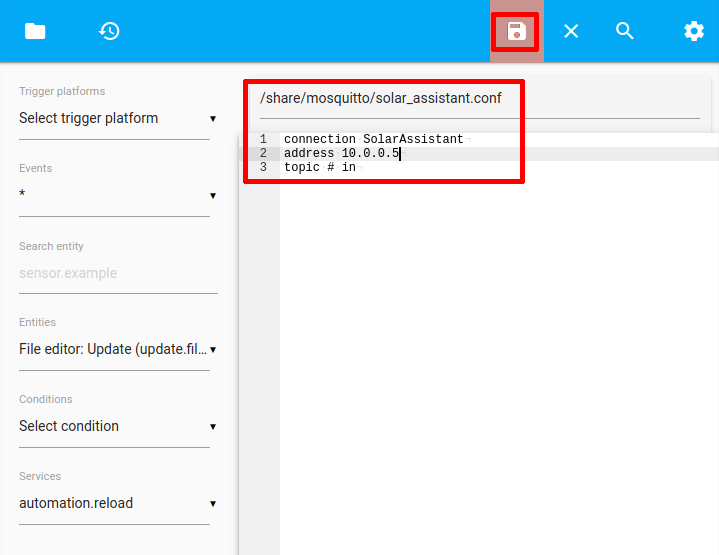This screenshot has width=719, height=555.
Task: Click line number 1 in the gutter
Action: click(x=262, y=139)
